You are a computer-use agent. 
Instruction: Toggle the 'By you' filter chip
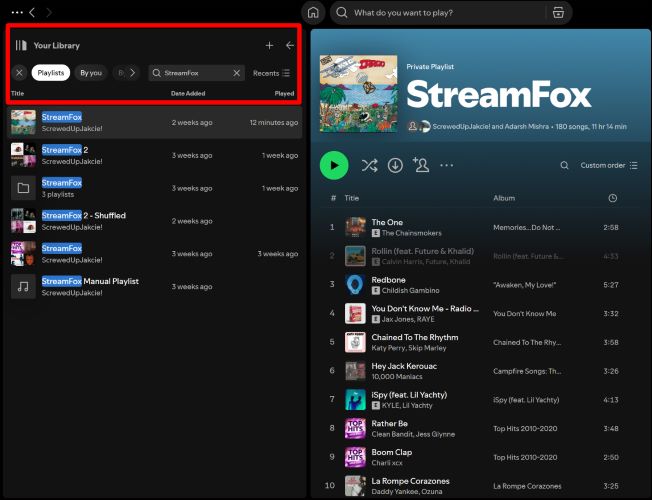(91, 73)
